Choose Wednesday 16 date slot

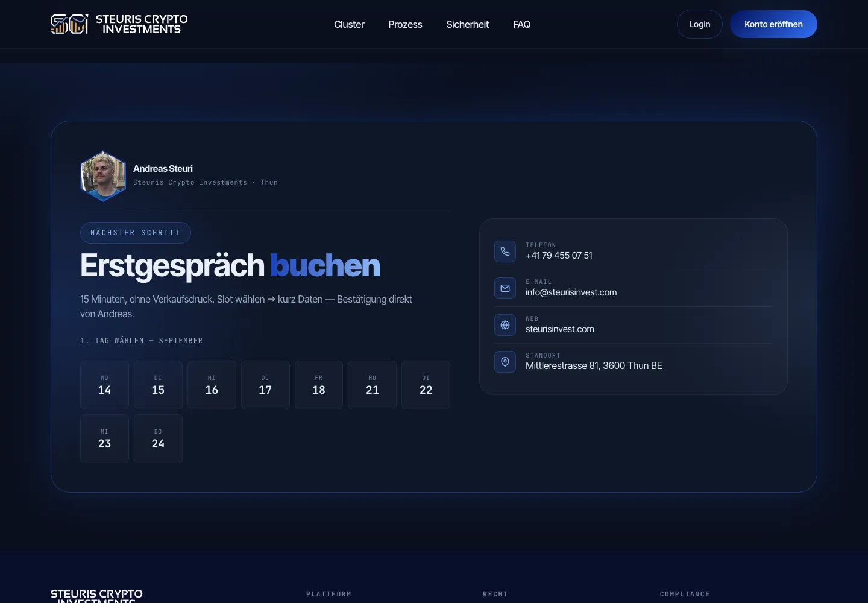pos(212,385)
